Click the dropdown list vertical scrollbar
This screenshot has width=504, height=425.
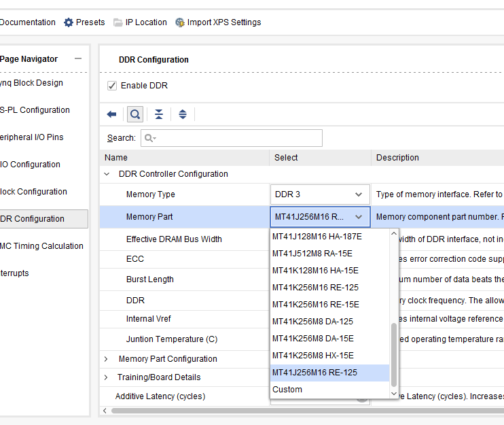click(393, 354)
